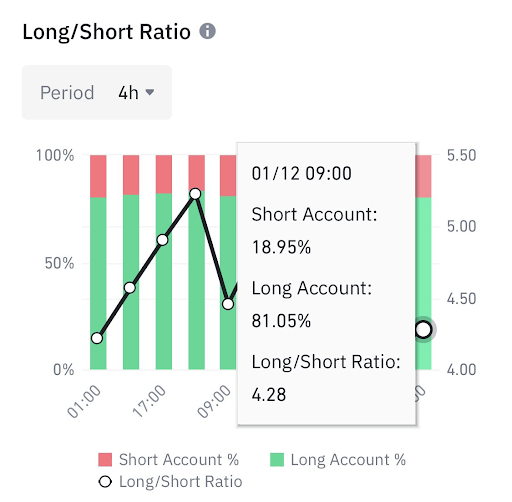
Task: Select the highlighted ratio point at 4.28
Action: (x=423, y=330)
